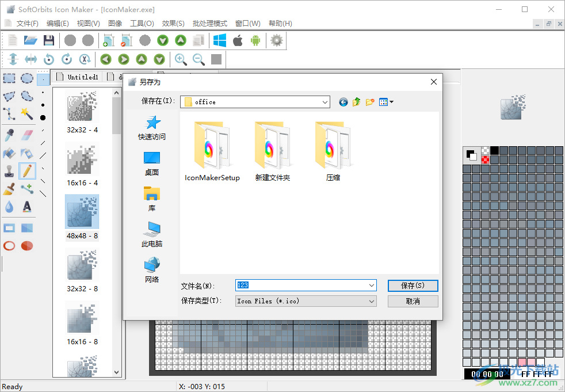565x392 pixels.
Task: Click the New file toolbar icon
Action: tap(13, 40)
